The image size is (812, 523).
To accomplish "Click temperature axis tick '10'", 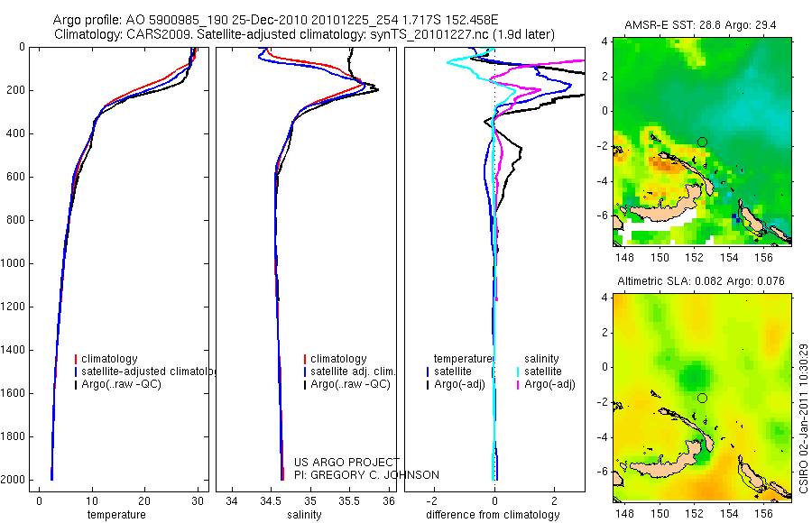I will (x=92, y=500).
